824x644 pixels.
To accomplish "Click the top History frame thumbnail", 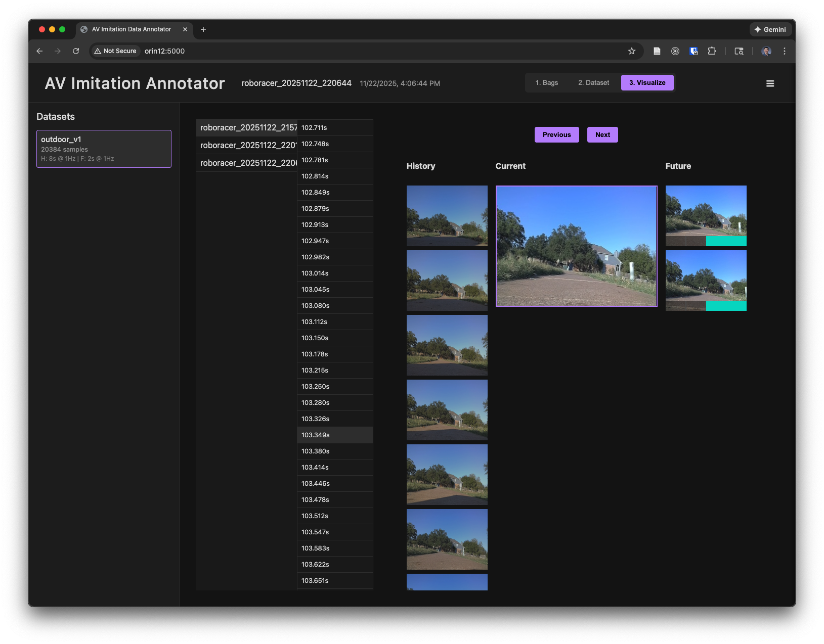I will (447, 216).
